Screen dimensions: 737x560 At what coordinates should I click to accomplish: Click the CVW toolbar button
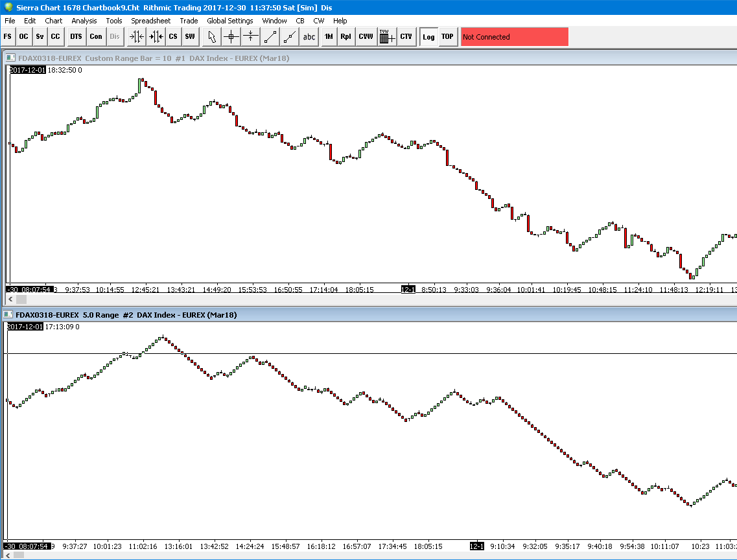point(366,37)
